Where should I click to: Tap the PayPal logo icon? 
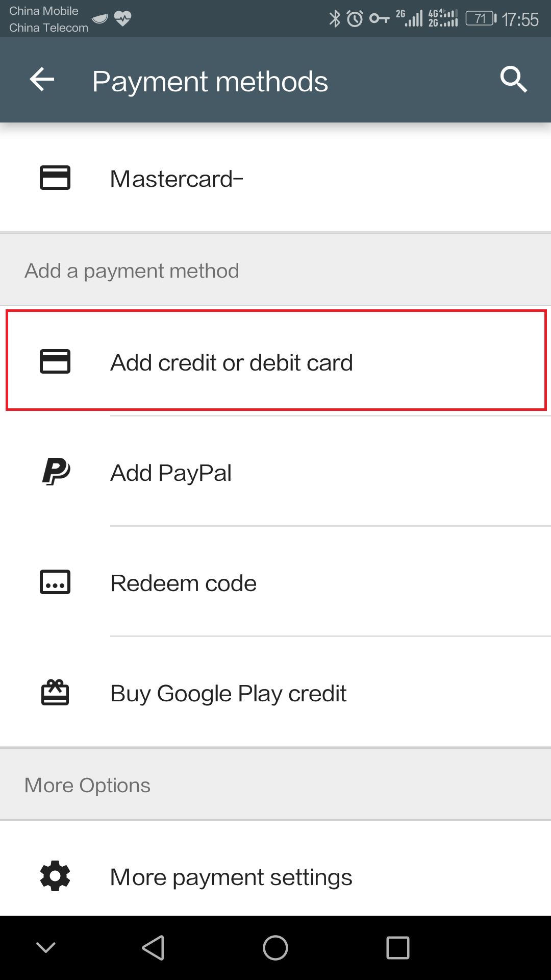pyautogui.click(x=56, y=472)
